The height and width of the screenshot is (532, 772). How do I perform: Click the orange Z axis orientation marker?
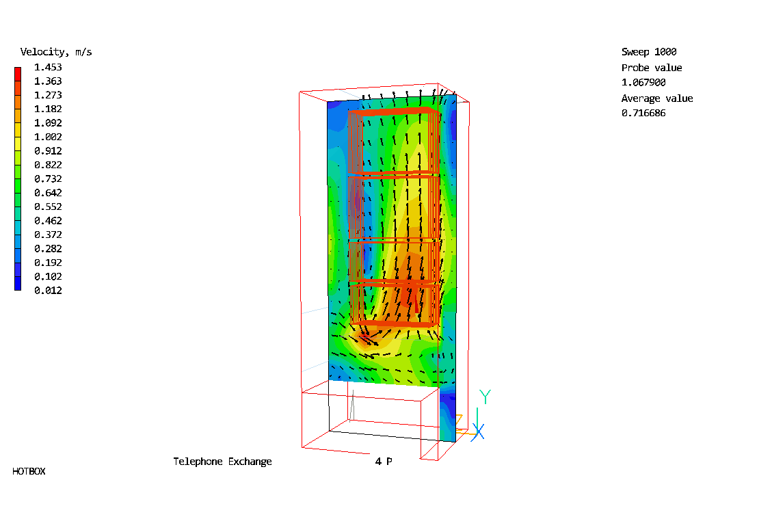point(460,420)
